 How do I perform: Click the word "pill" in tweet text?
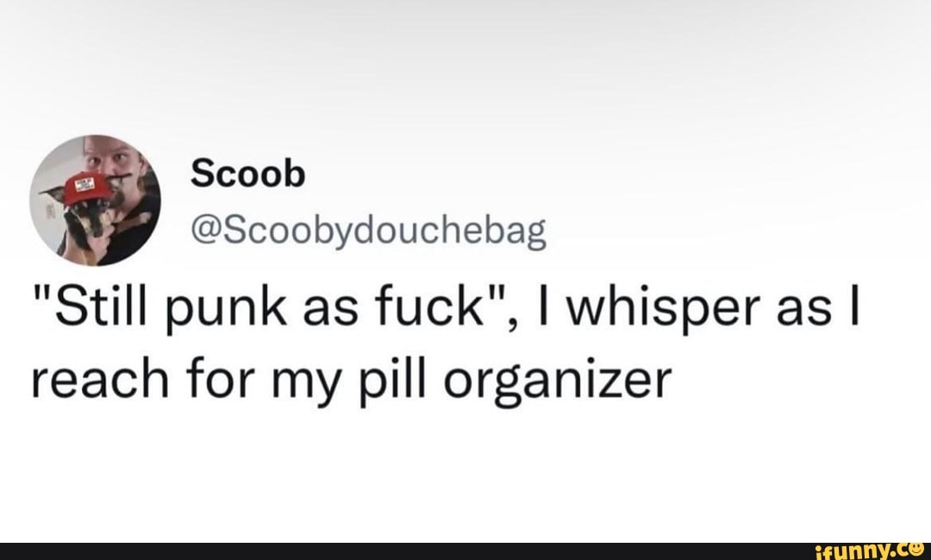click(392, 383)
